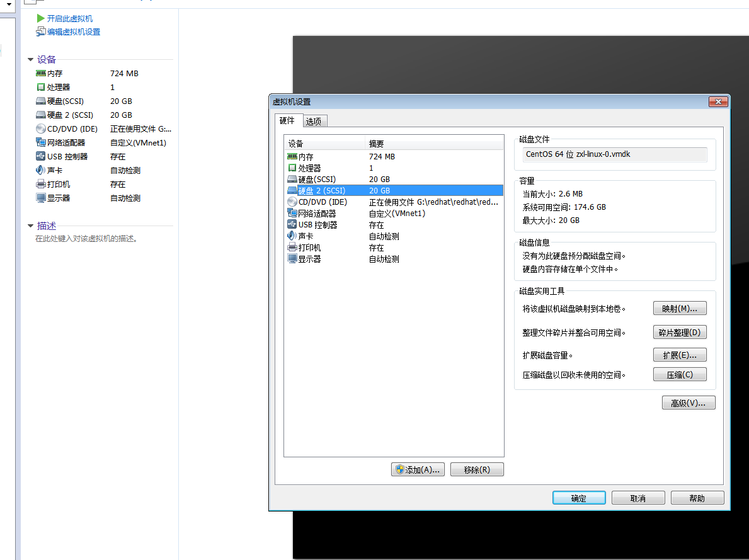Click highlighted 硬盘 2 (SCSI) icon in dialog
The height and width of the screenshot is (560, 749).
[292, 190]
